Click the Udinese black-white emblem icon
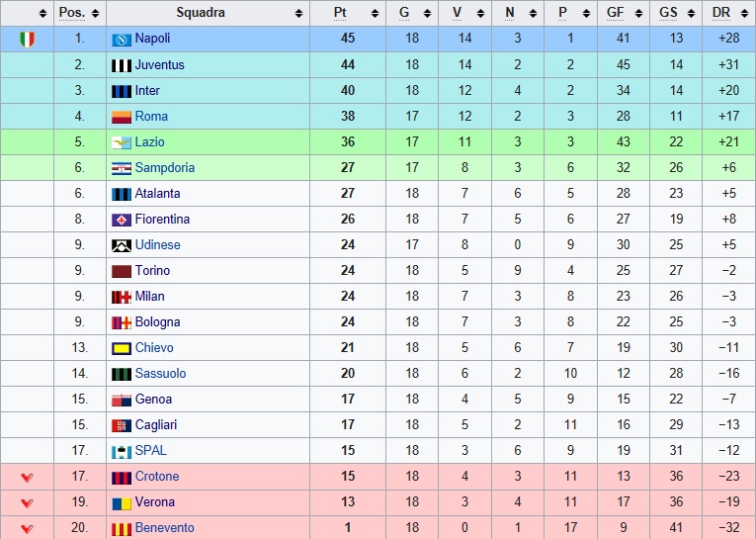 coord(122,245)
